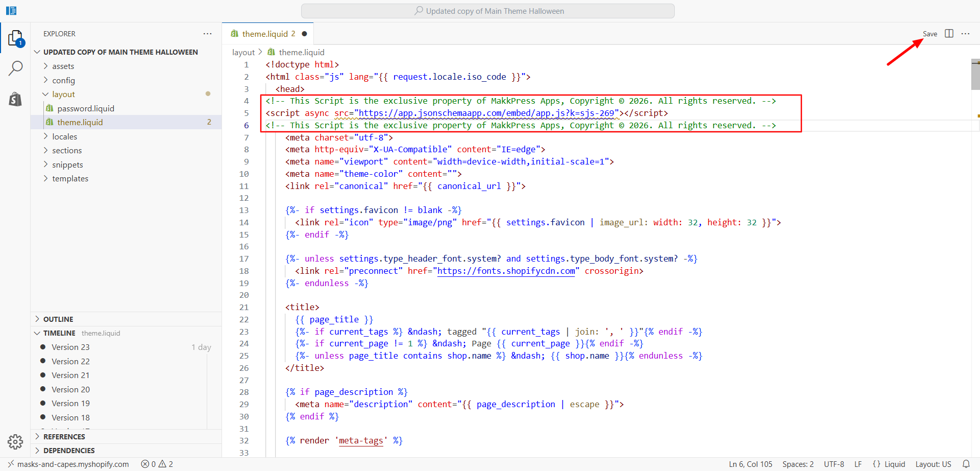Open the Shopify extension icon in sidebar
This screenshot has height=471, width=980.
pos(15,99)
